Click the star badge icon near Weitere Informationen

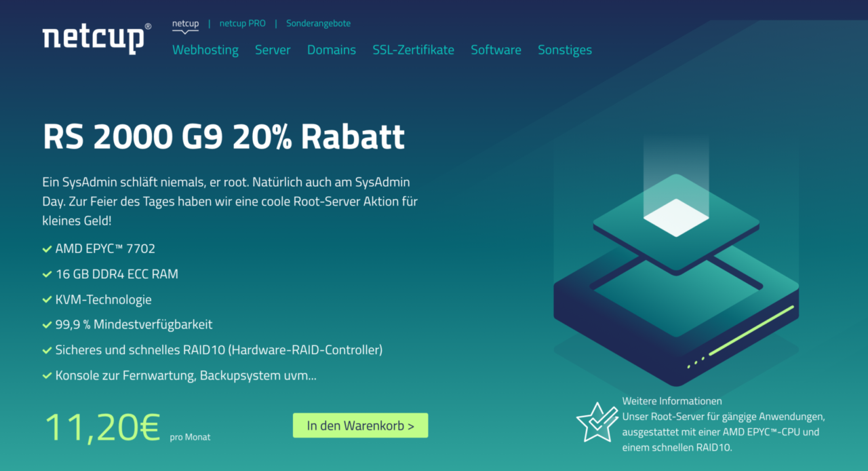pyautogui.click(x=597, y=421)
